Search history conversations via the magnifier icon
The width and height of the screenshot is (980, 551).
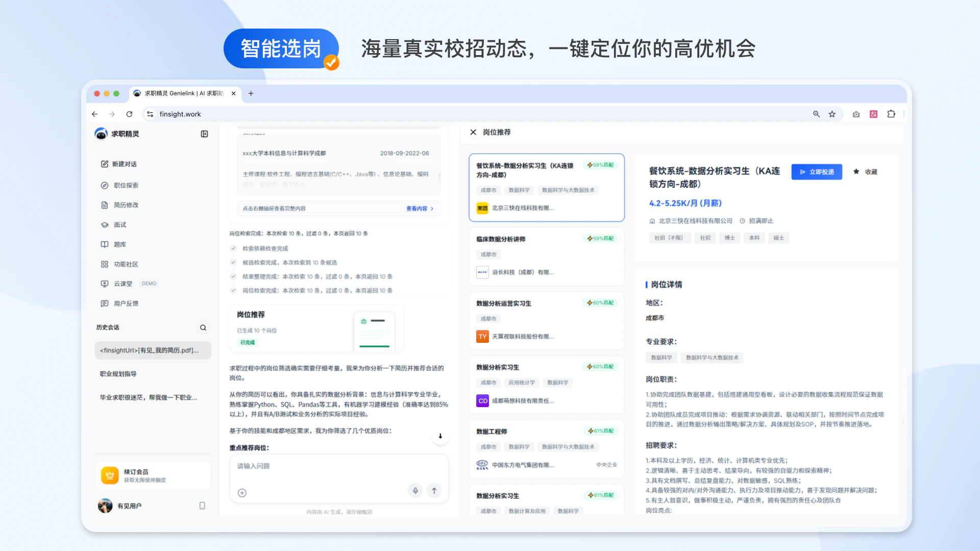(x=203, y=328)
